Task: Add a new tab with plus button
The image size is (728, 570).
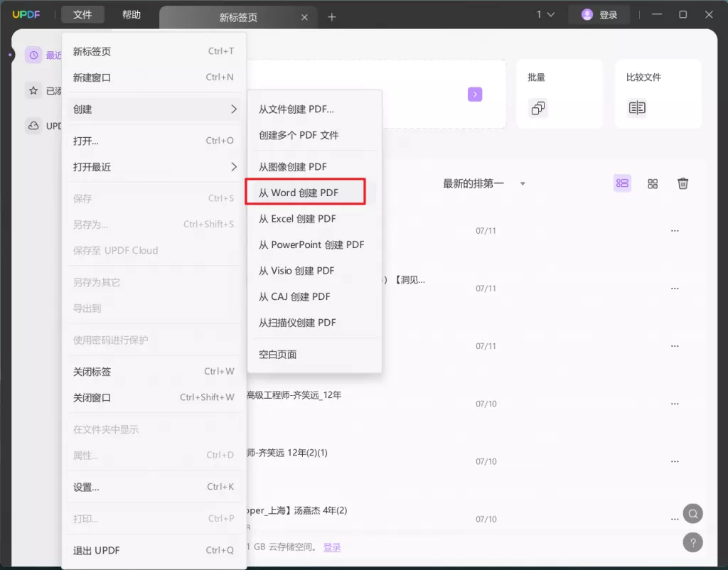Action: pos(331,17)
